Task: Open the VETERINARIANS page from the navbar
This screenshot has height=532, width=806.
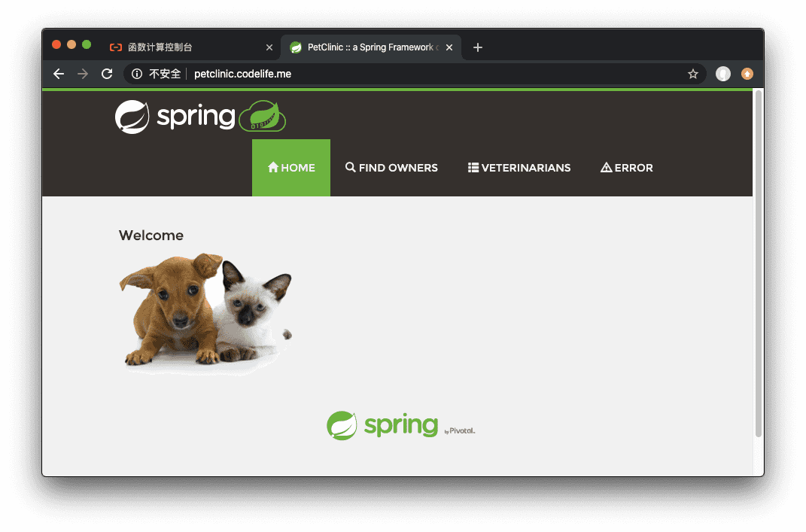Action: pyautogui.click(x=519, y=167)
